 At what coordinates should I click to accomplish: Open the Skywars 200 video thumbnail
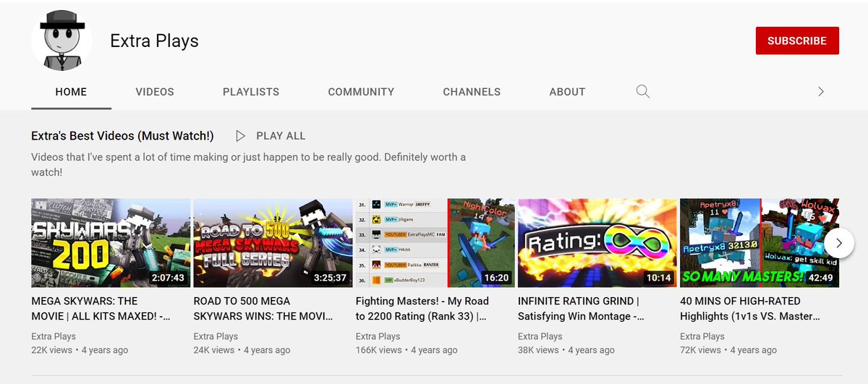click(111, 243)
